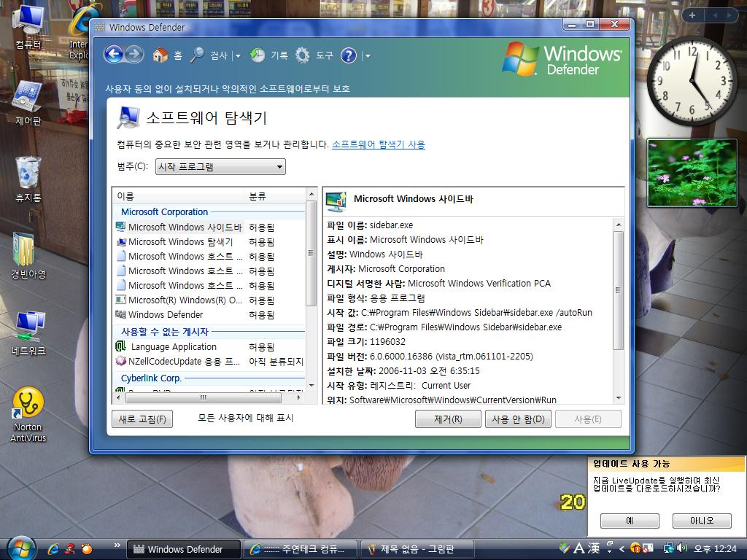Launch Internet Explorer from the Quick Launch bar
The height and width of the screenshot is (560, 747).
pos(53,549)
